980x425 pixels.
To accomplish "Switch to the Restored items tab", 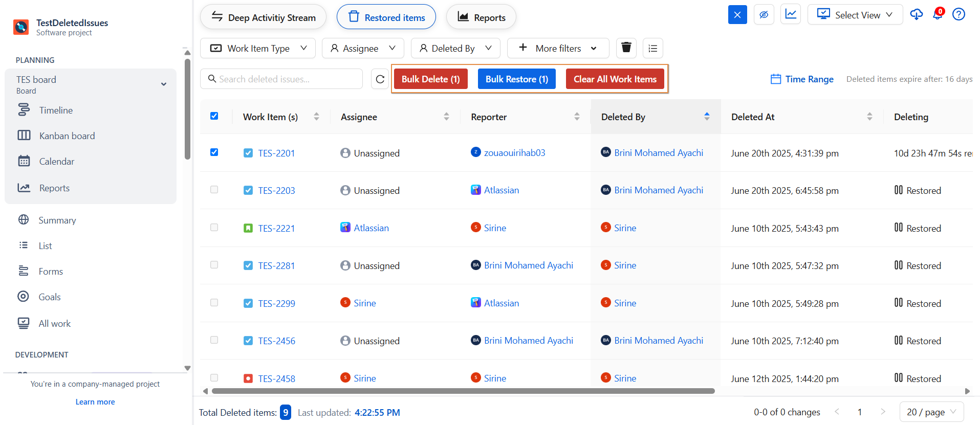I will click(386, 17).
